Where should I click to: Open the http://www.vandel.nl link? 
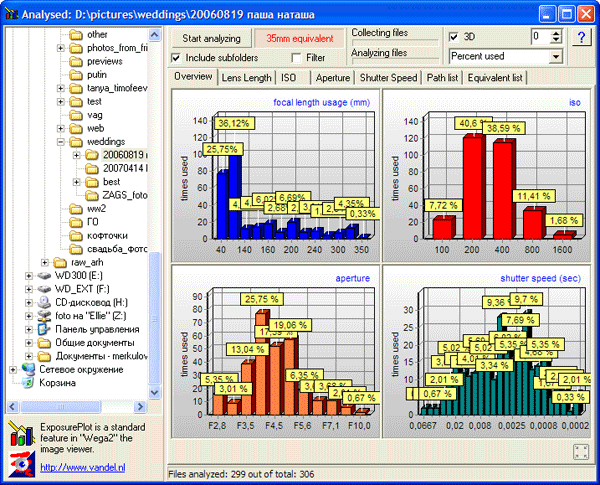point(83,467)
